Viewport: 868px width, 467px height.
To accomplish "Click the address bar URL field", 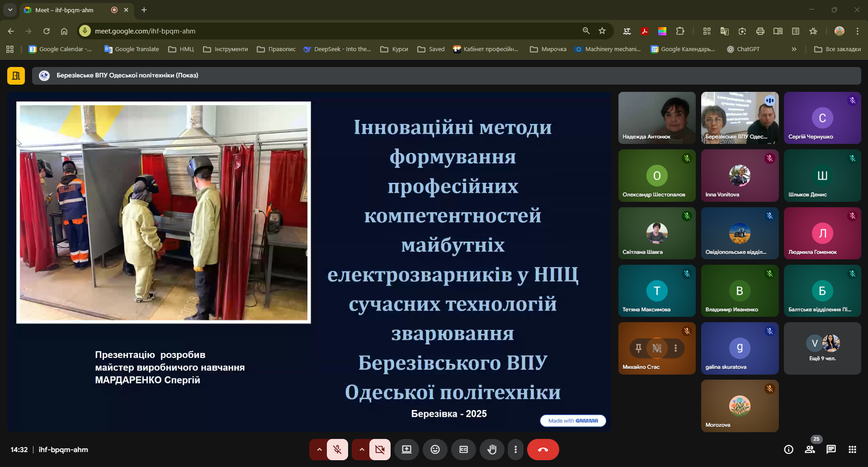I will point(316,31).
